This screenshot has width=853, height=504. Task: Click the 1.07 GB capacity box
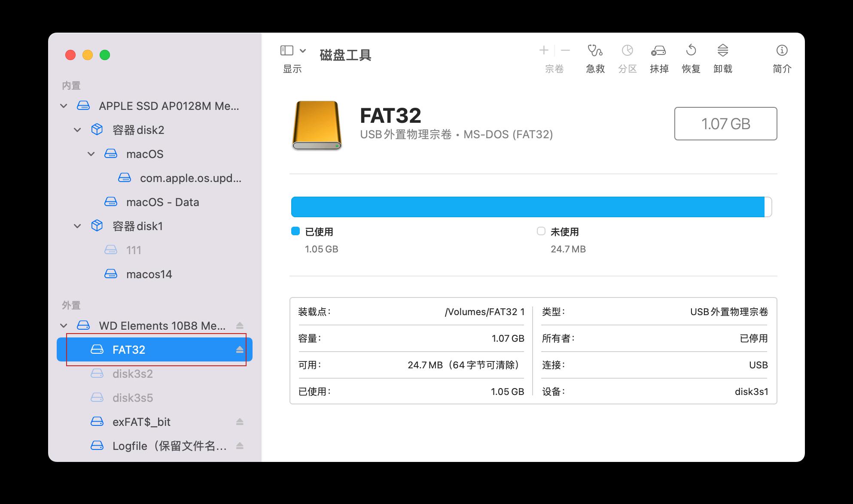725,124
